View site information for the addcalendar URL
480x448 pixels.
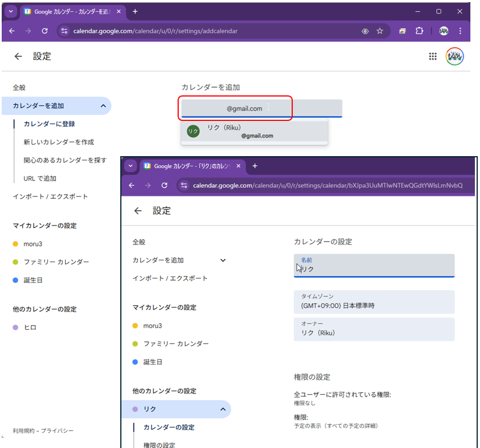(64, 31)
